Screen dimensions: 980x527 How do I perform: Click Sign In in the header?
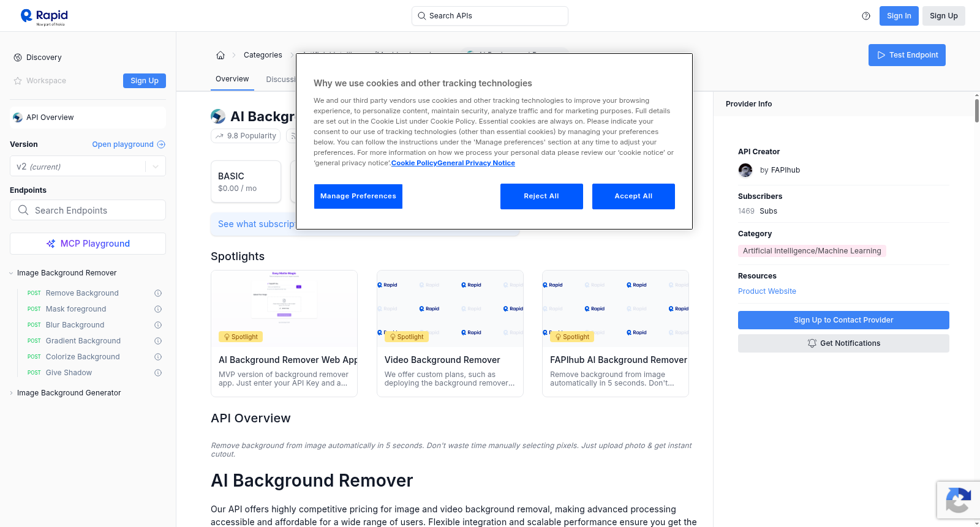(899, 16)
